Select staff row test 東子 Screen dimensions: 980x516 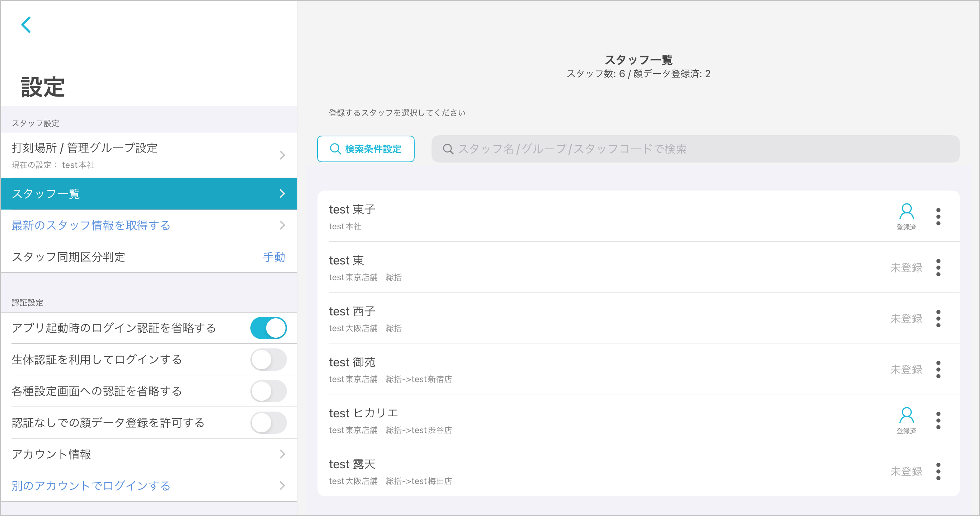point(639,216)
